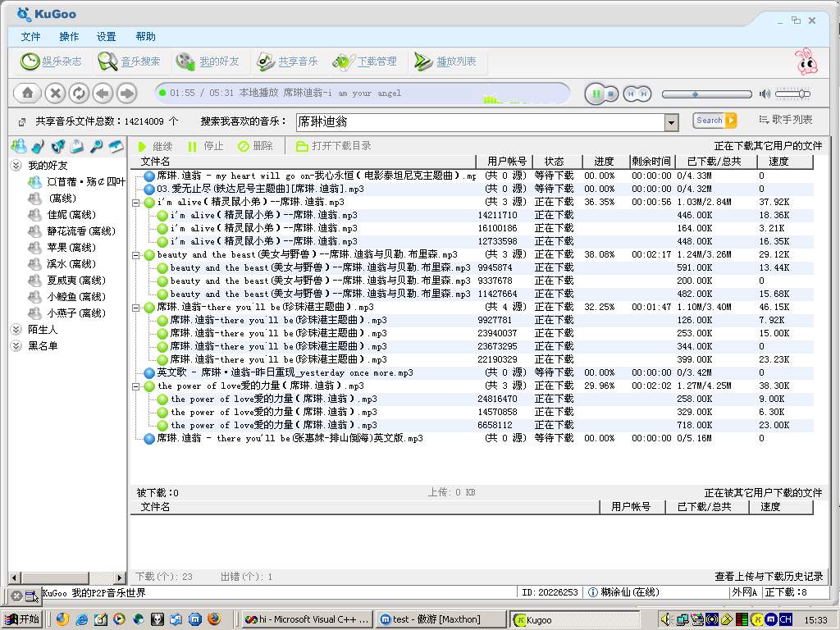Open the 操作 menu
840x630 pixels.
point(69,36)
